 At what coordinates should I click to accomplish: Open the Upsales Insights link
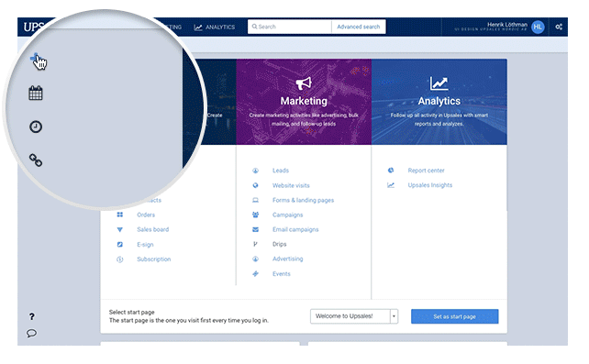[x=430, y=185]
